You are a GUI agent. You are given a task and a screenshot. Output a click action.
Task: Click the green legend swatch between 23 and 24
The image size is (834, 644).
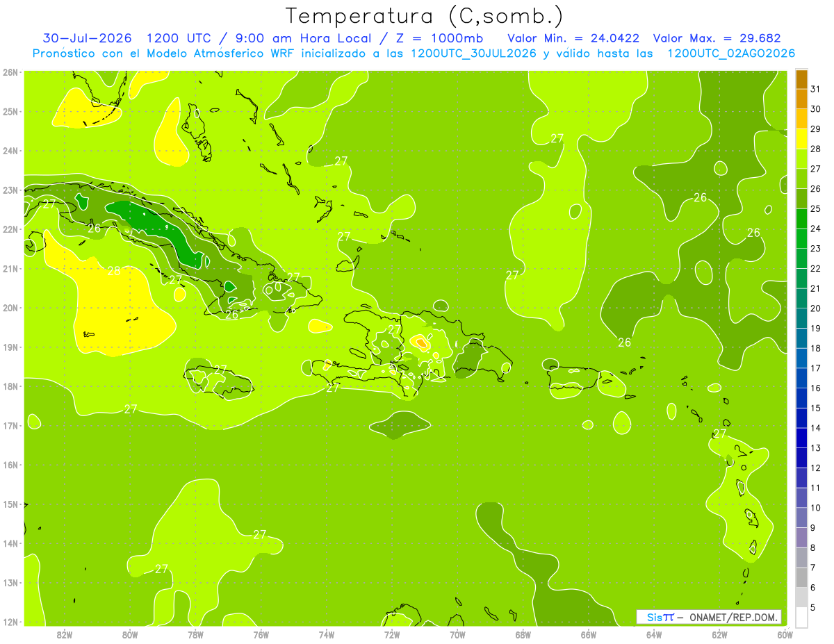(801, 238)
